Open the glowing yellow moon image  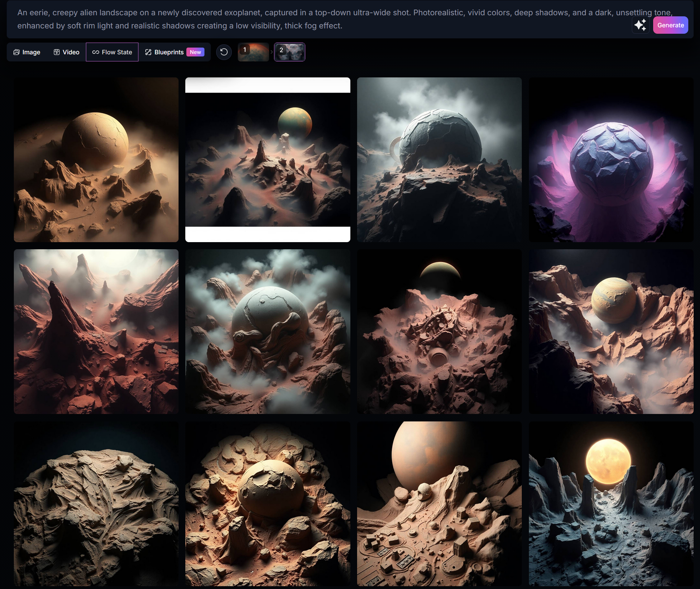pyautogui.click(x=611, y=503)
